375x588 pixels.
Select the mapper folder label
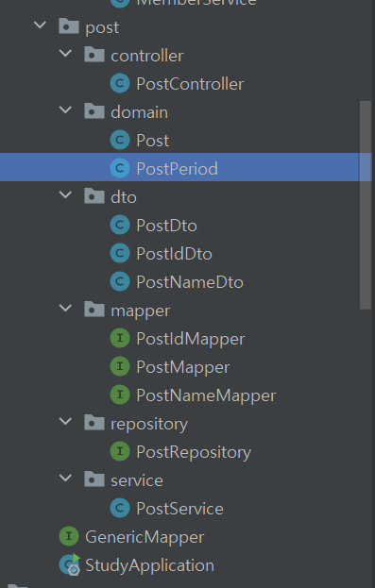[x=141, y=311]
